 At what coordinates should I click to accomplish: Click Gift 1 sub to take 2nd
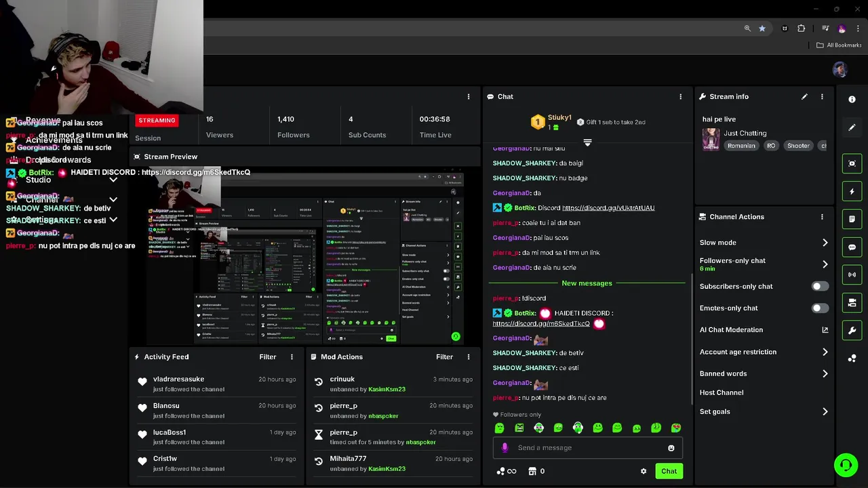(611, 122)
